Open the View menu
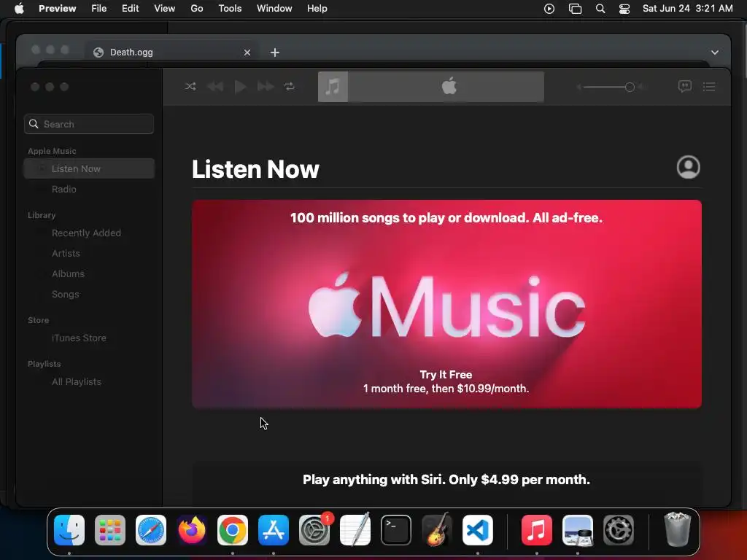The height and width of the screenshot is (560, 747). (x=164, y=9)
